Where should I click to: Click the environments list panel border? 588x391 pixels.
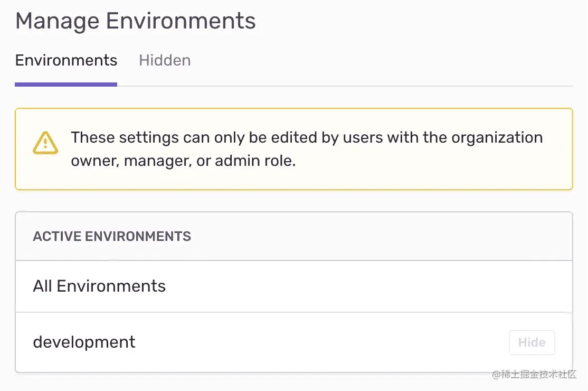pos(16,291)
